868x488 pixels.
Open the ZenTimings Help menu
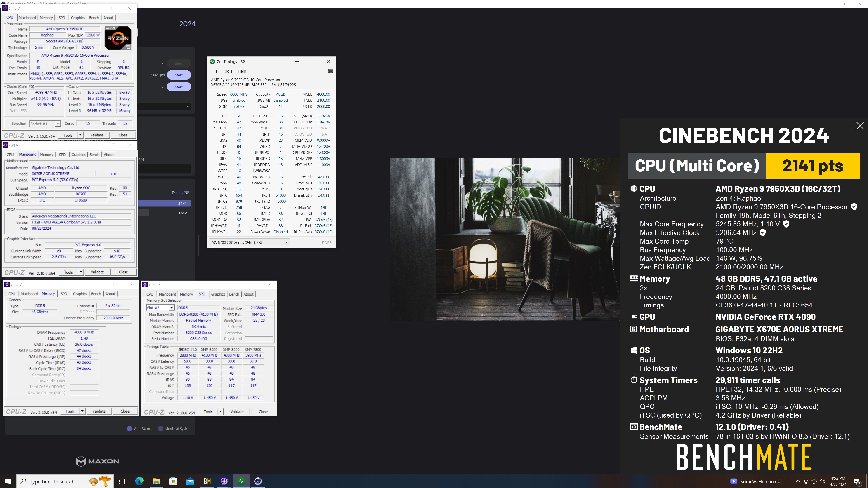pos(242,71)
